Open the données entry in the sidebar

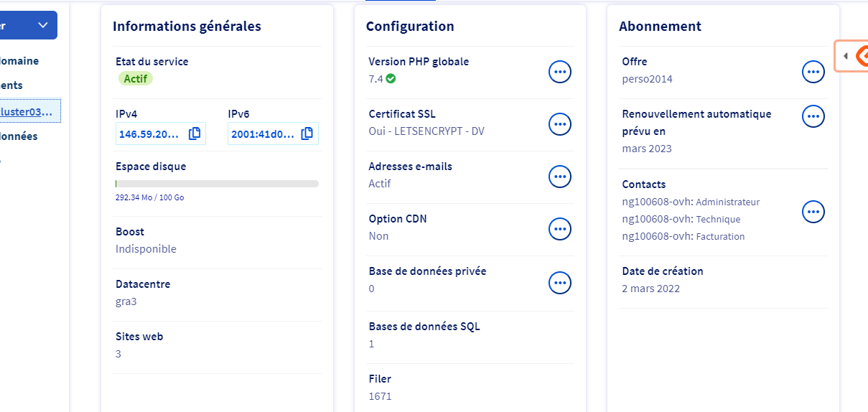tap(19, 136)
